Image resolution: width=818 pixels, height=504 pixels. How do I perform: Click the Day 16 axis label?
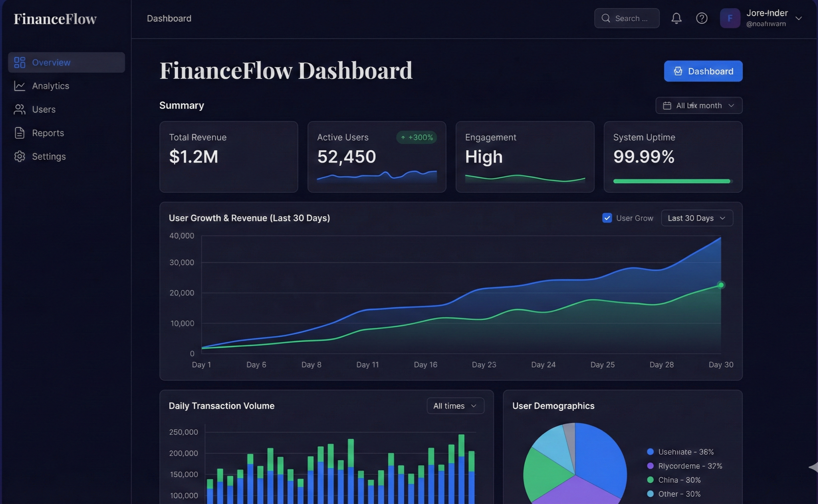click(425, 365)
